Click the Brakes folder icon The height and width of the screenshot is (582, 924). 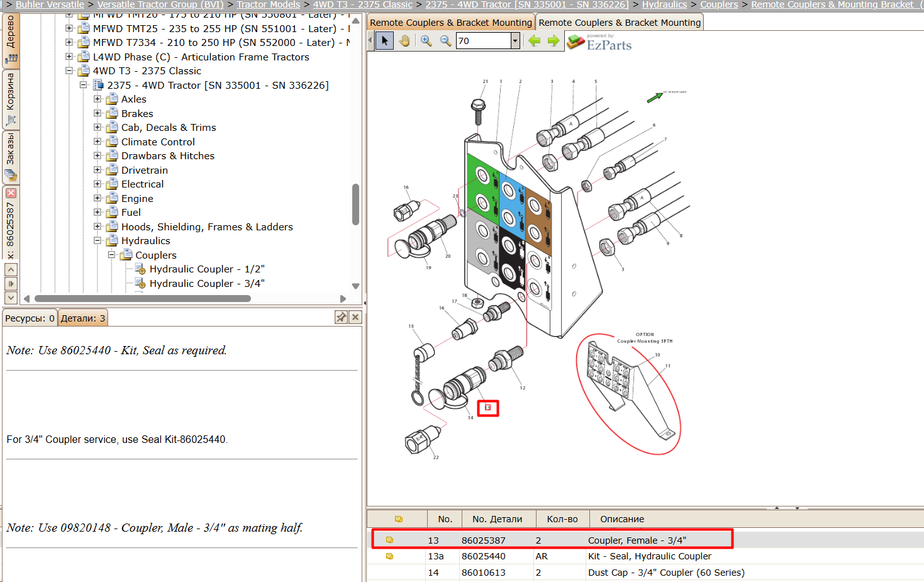pos(112,113)
